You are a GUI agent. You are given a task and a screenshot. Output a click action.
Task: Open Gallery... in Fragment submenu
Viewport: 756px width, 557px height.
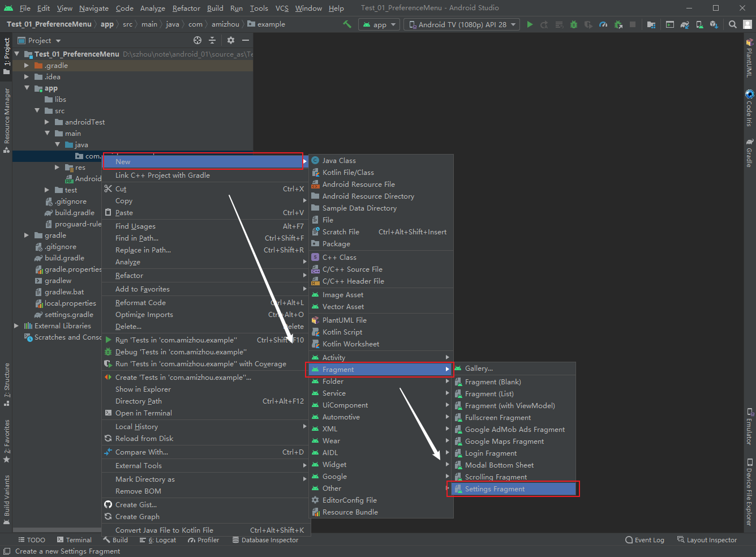(x=514, y=369)
